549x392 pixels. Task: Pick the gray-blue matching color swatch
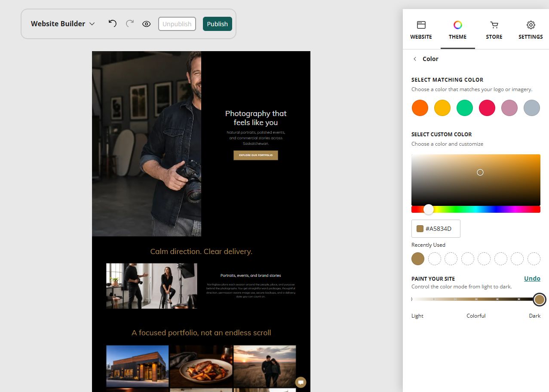(532, 107)
